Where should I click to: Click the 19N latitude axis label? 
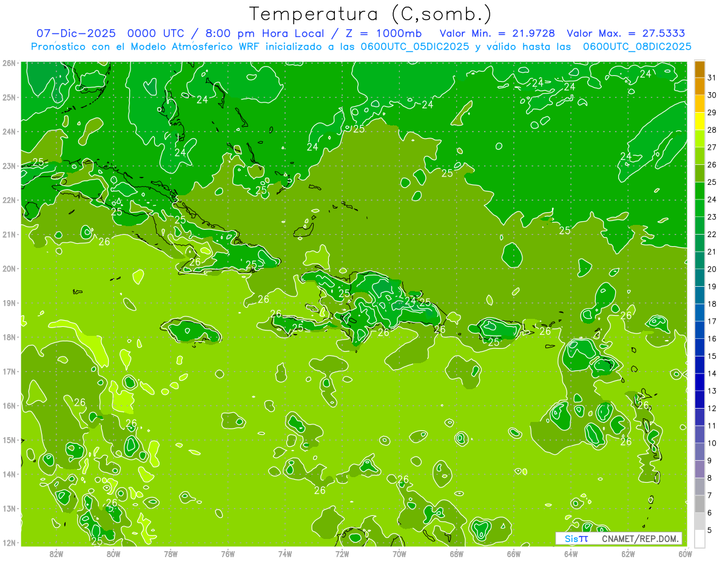(8, 303)
